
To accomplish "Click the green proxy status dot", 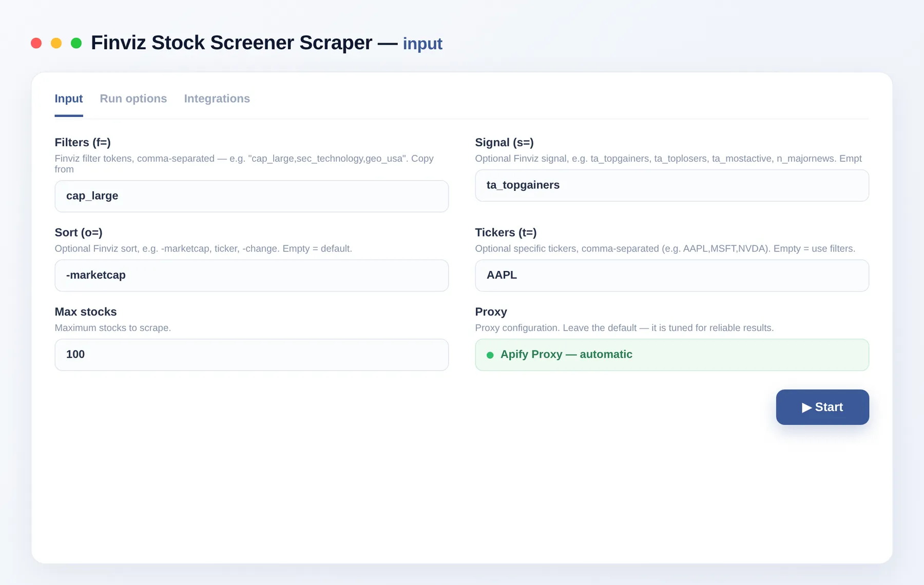I will (490, 355).
